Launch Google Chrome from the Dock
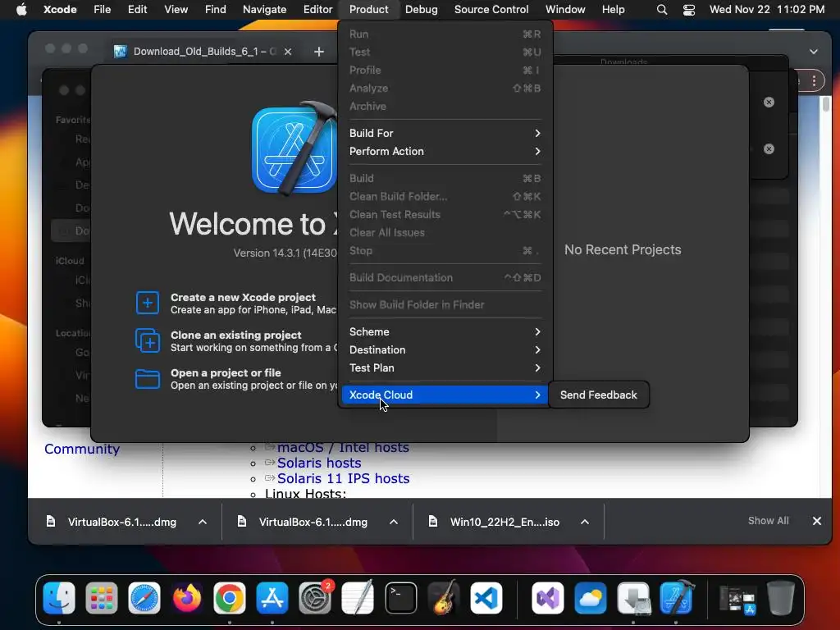Image resolution: width=840 pixels, height=630 pixels. 230,597
